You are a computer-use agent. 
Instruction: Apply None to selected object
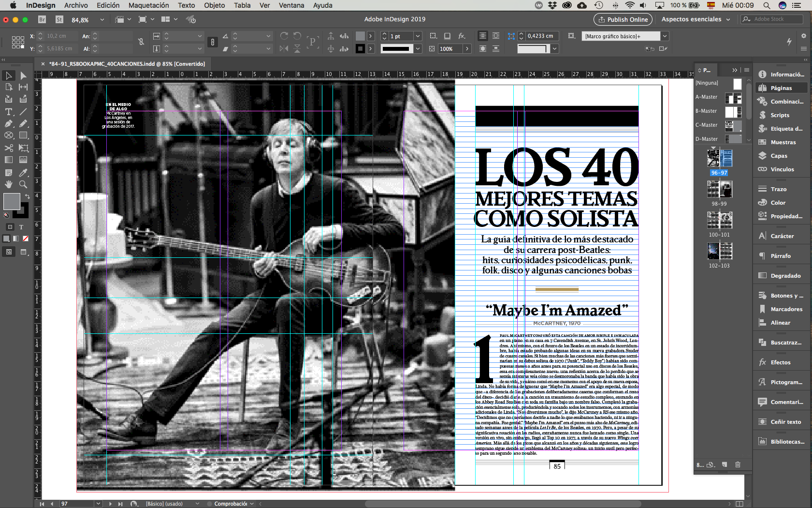point(26,239)
